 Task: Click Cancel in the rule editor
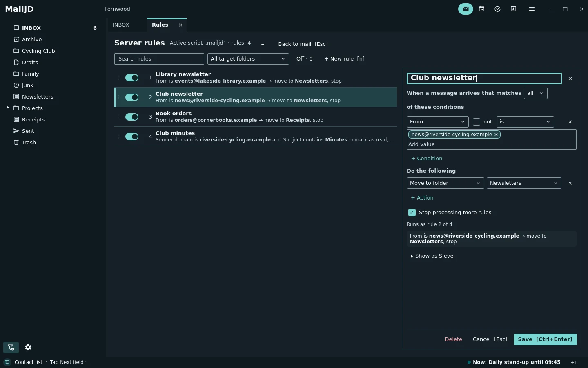pos(490,339)
